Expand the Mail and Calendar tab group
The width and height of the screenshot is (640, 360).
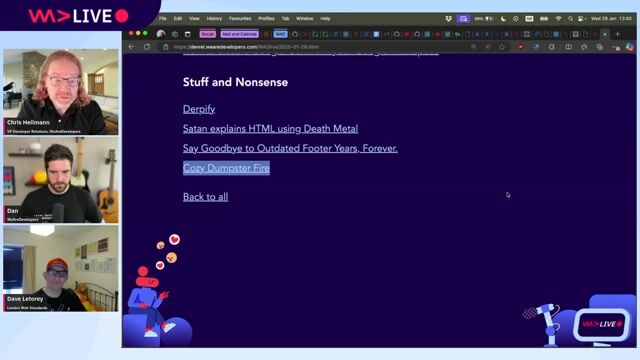pyautogui.click(x=240, y=34)
